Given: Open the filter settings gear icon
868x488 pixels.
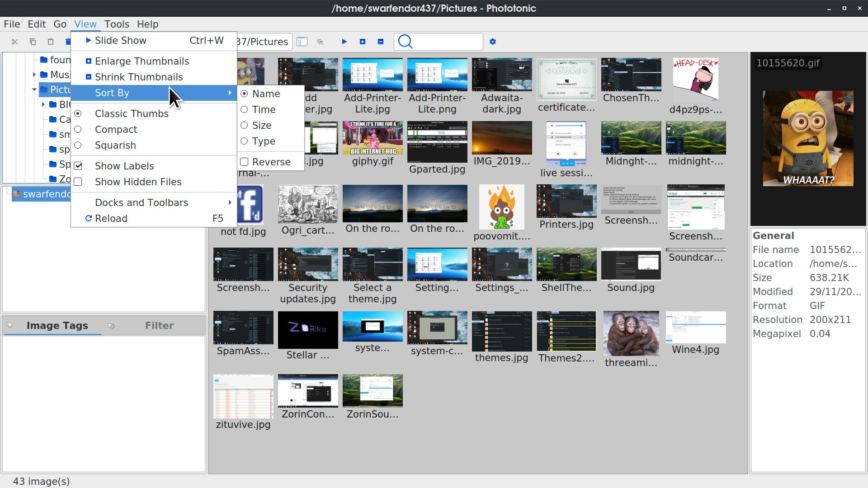Looking at the screenshot, I should [x=493, y=42].
